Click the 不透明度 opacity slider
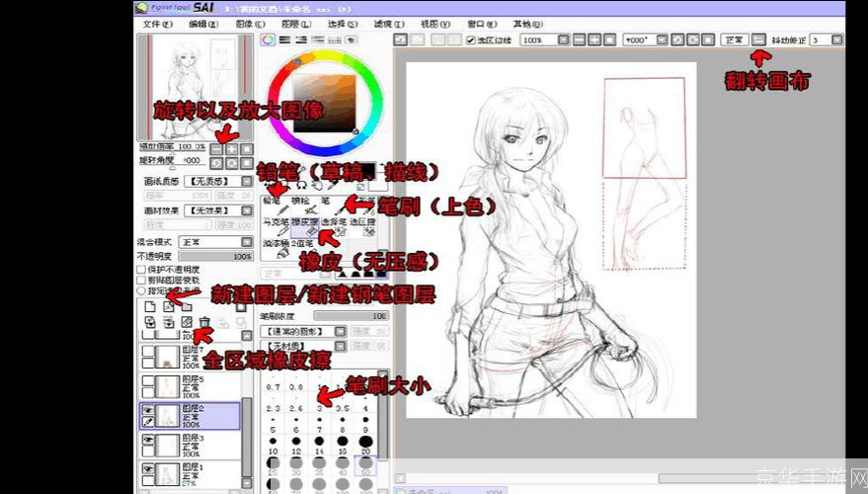 [215, 257]
